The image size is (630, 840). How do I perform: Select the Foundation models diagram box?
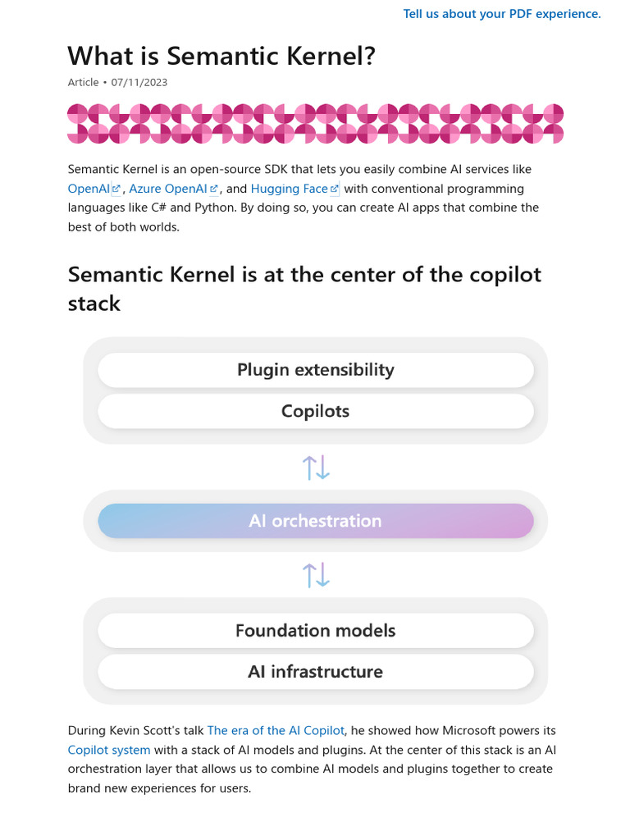pos(316,631)
